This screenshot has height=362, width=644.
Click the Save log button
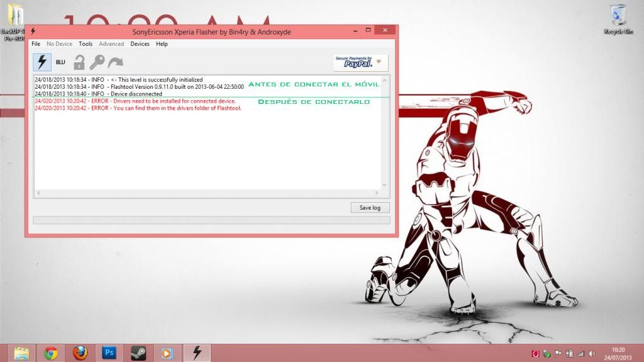tap(370, 208)
